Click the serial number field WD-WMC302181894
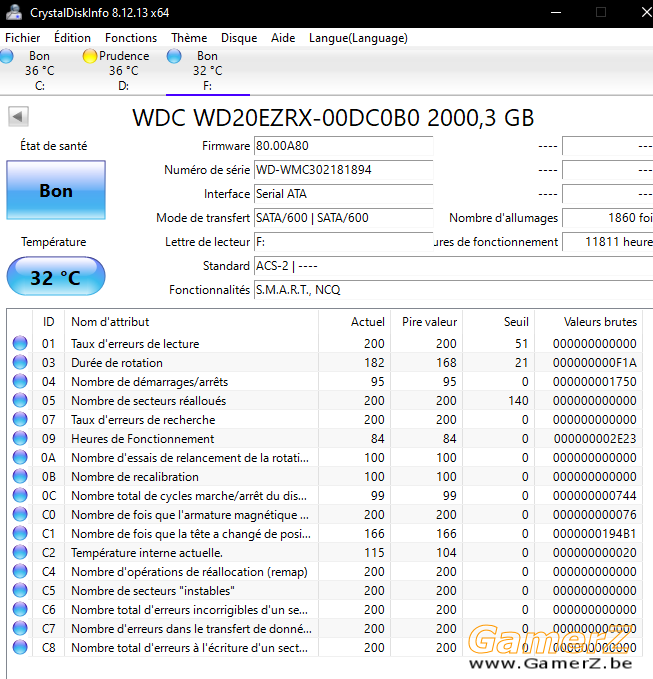Image resolution: width=653 pixels, height=679 pixels. click(x=343, y=170)
